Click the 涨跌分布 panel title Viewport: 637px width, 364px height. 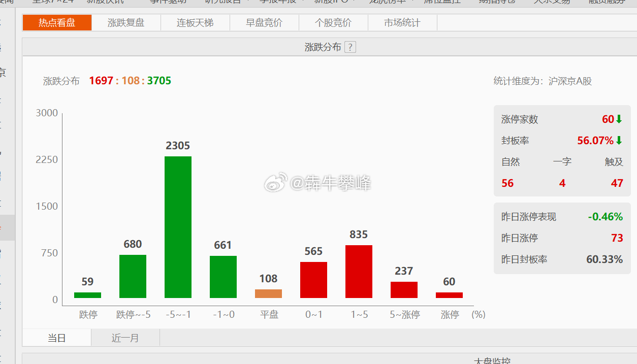point(323,47)
